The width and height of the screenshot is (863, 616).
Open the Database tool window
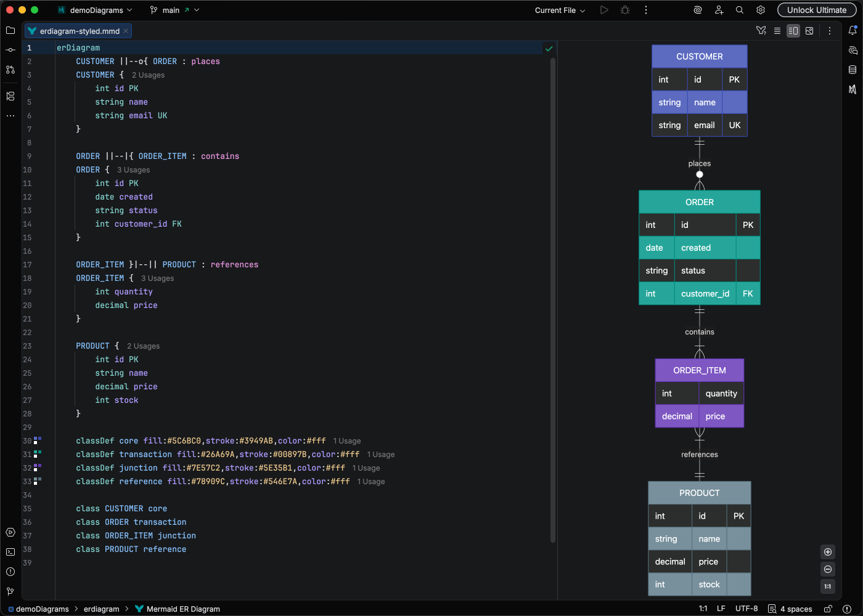point(853,70)
